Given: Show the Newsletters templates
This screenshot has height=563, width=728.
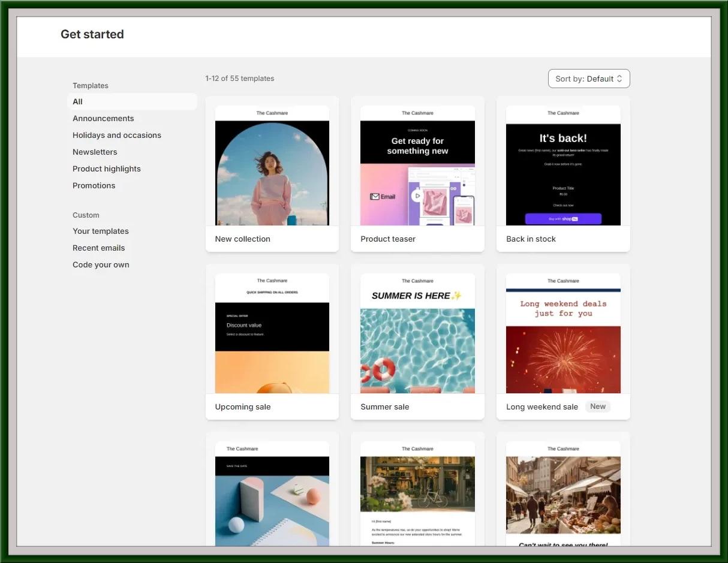Looking at the screenshot, I should coord(95,152).
